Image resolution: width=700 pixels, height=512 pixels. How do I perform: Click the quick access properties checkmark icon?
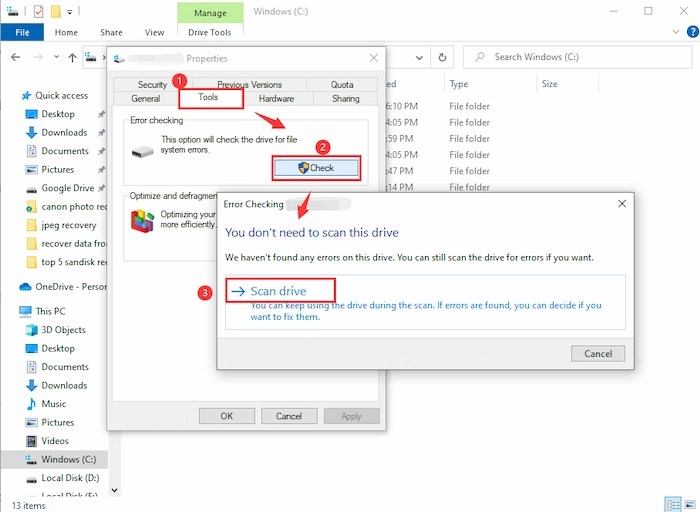[38, 12]
